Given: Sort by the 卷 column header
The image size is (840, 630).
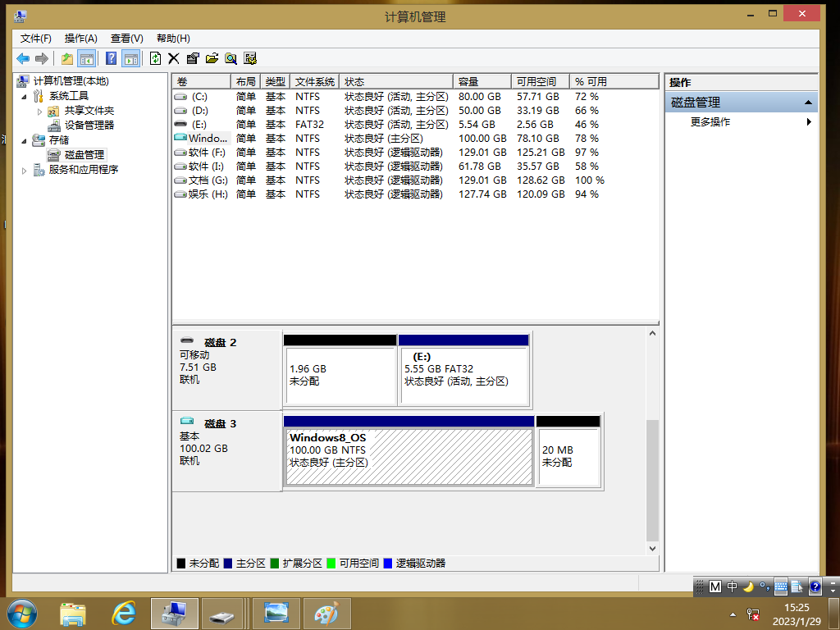Looking at the screenshot, I should point(202,81).
